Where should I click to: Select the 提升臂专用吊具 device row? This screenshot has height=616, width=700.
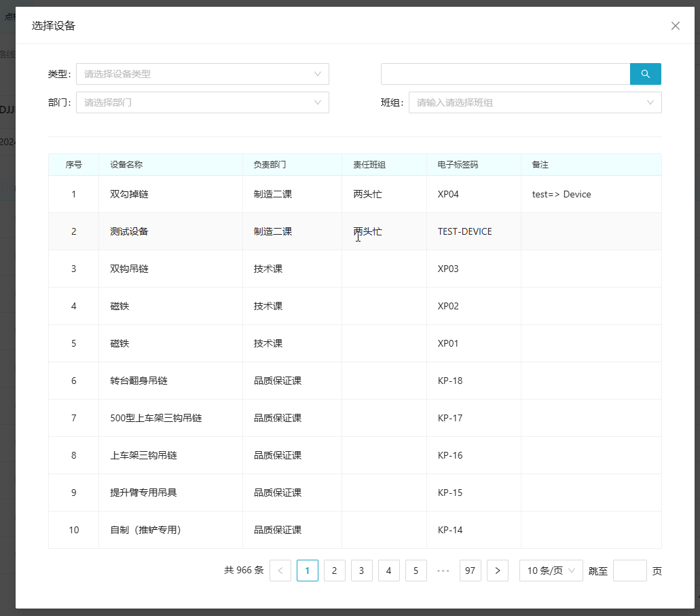click(x=355, y=493)
